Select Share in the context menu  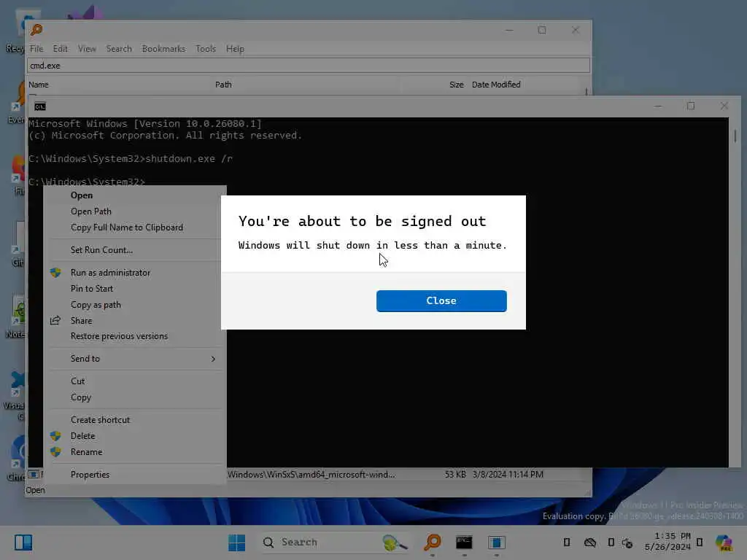(x=81, y=321)
